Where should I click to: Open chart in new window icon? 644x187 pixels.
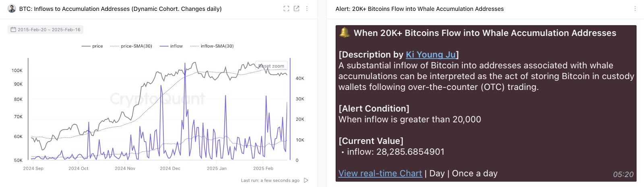[x=297, y=8]
